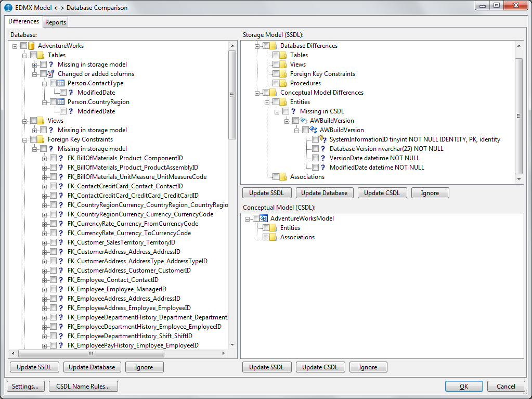
Task: Check the AdventureWorks root checkbox
Action: tap(24, 45)
